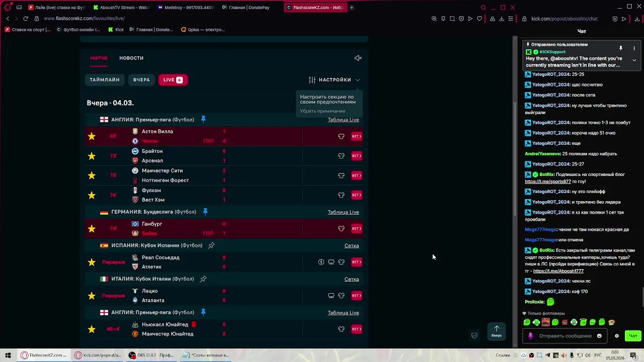Click TV broadcast icon for Real Sociedad match
The image size is (644, 362).
[x=331, y=262]
